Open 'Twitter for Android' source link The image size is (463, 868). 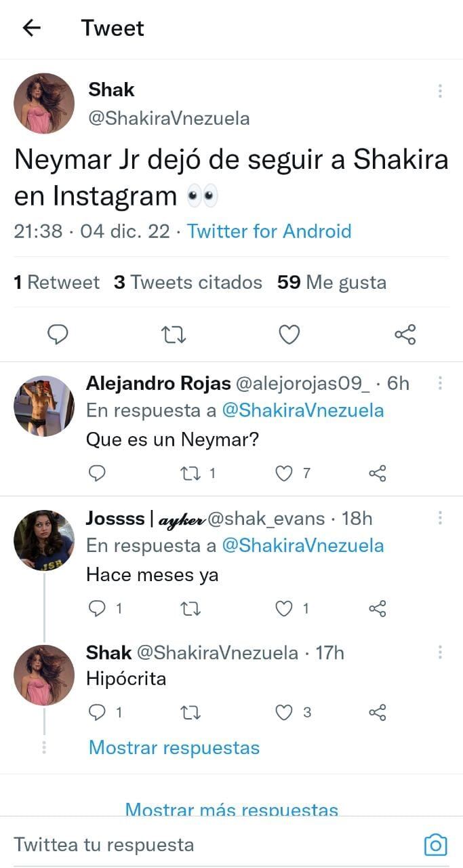coord(269,231)
